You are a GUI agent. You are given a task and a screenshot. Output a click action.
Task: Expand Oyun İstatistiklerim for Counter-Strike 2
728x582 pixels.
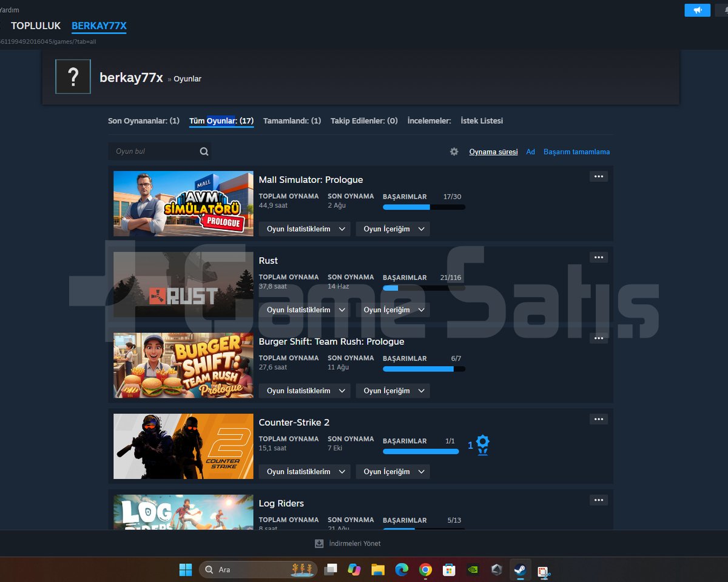pos(305,472)
